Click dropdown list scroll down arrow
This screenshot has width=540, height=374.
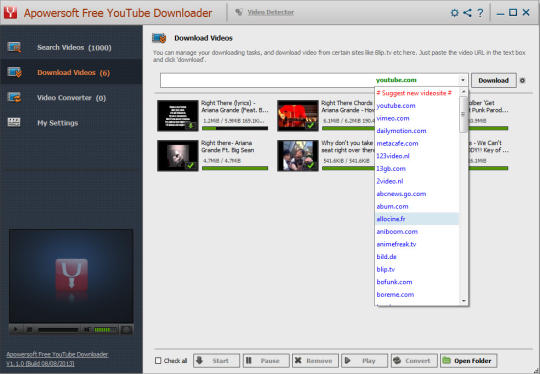(x=463, y=301)
